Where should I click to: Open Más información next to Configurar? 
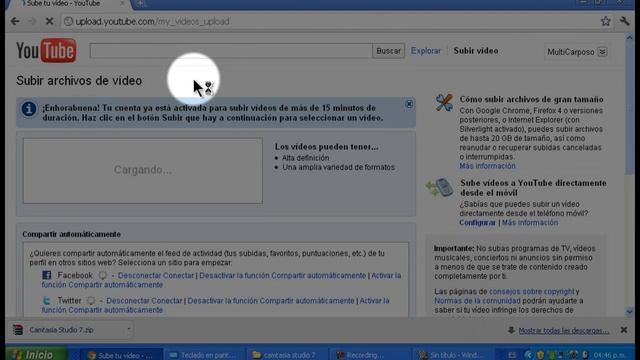tap(530, 223)
